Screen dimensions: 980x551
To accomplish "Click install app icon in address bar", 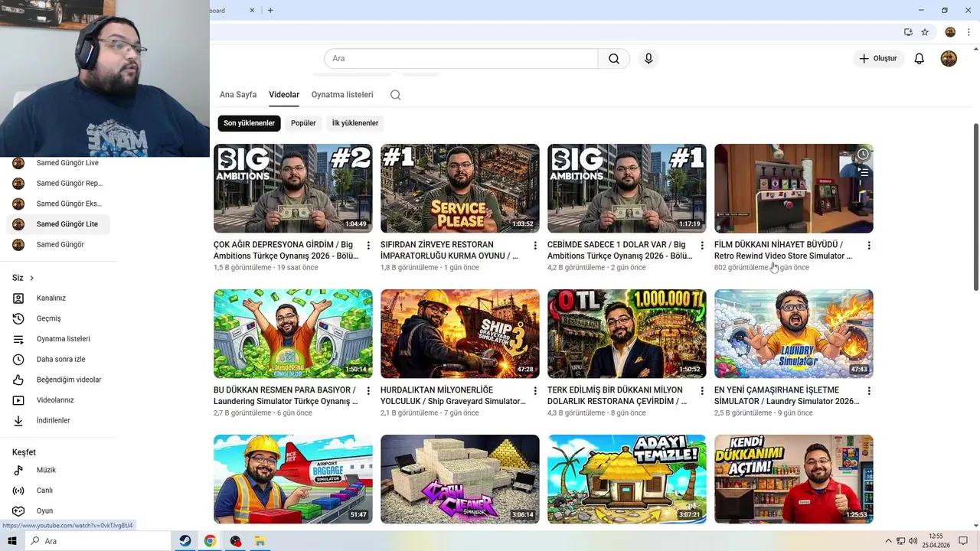I will coord(908,32).
